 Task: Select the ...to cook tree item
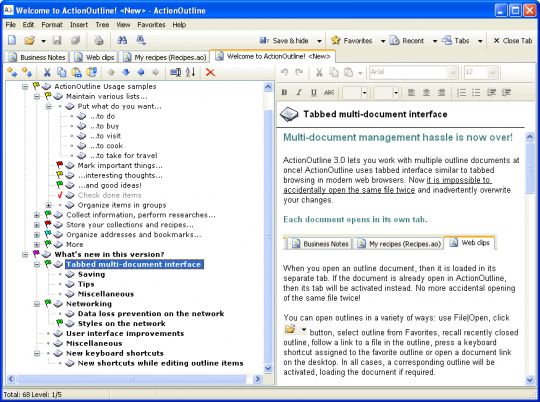coord(106,146)
